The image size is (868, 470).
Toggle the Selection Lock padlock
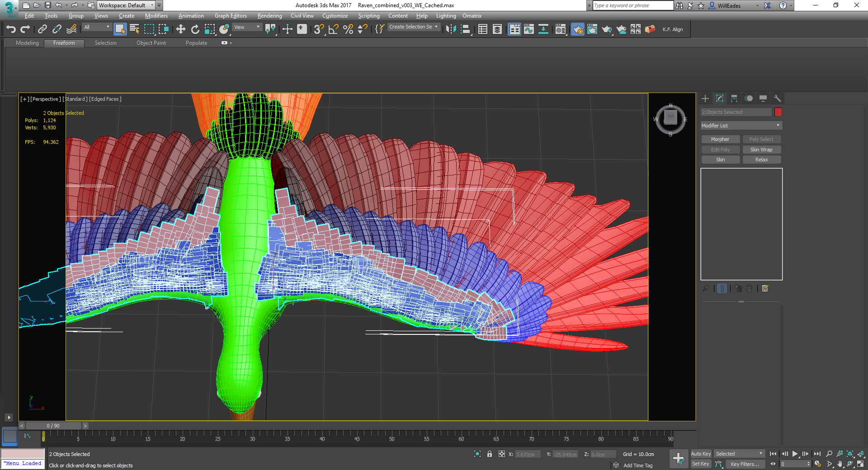[x=490, y=454]
